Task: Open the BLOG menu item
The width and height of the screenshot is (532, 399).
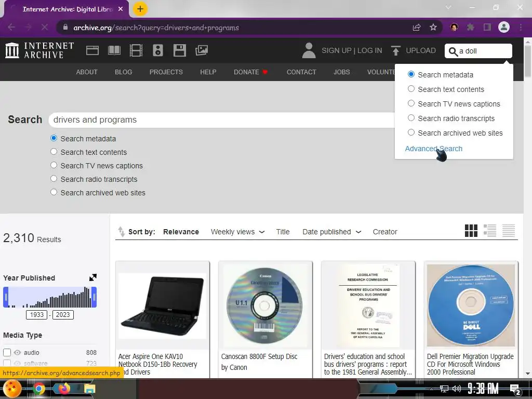Action: [x=123, y=72]
